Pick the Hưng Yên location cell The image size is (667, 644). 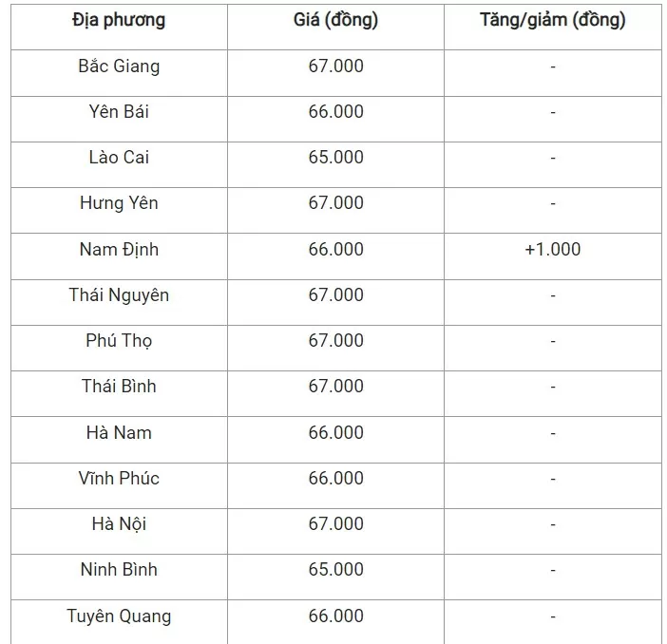(x=119, y=203)
